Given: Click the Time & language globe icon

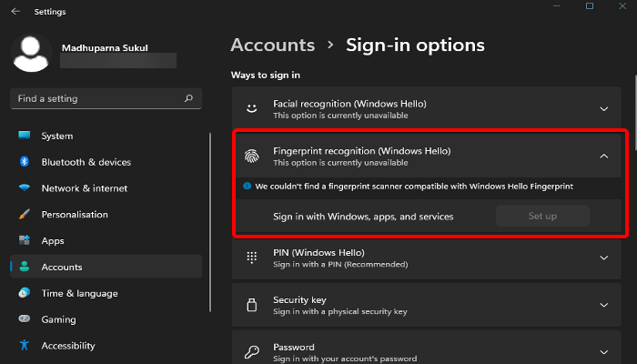Looking at the screenshot, I should coord(25,293).
